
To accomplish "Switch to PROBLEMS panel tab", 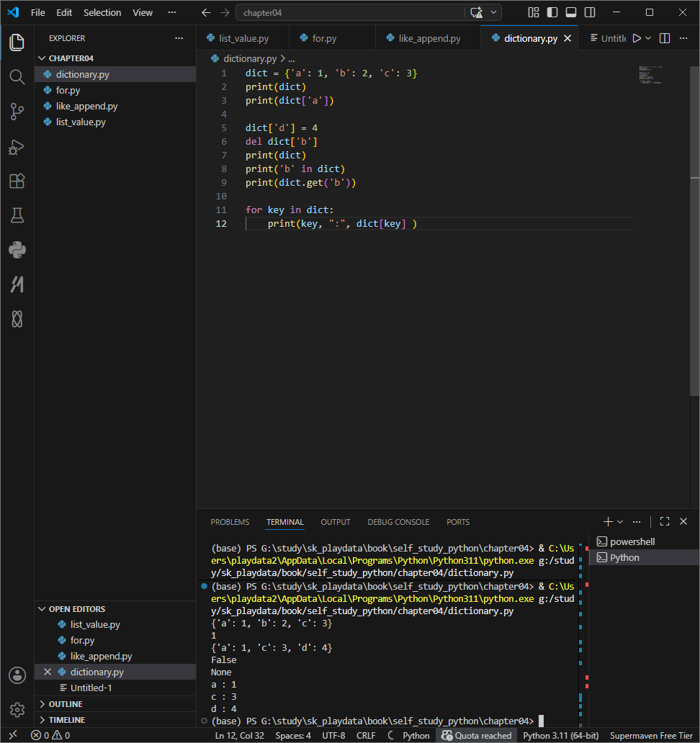I will (230, 522).
